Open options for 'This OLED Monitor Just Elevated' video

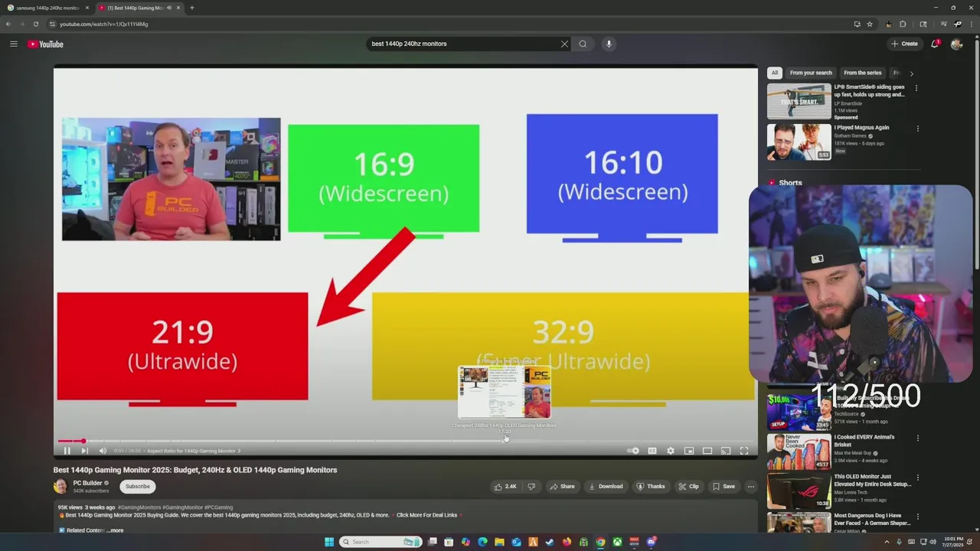(916, 478)
